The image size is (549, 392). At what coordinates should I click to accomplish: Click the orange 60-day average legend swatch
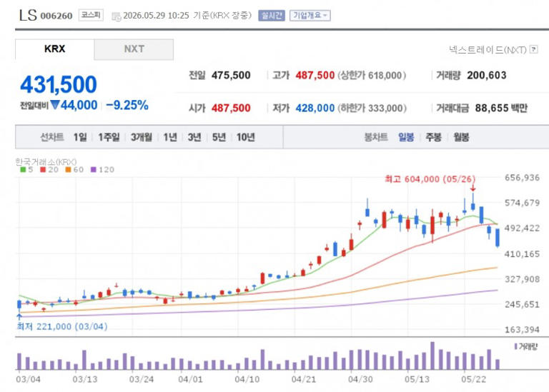(69, 170)
